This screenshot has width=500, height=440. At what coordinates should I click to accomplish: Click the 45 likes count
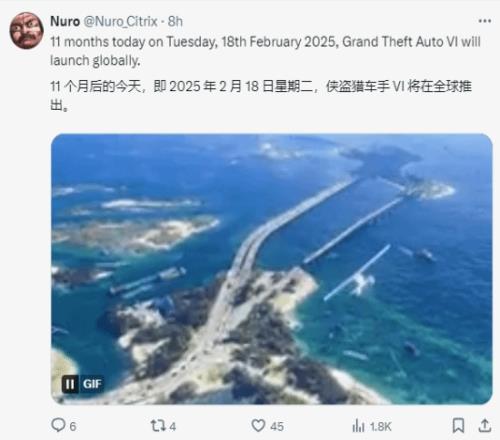pyautogui.click(x=277, y=426)
